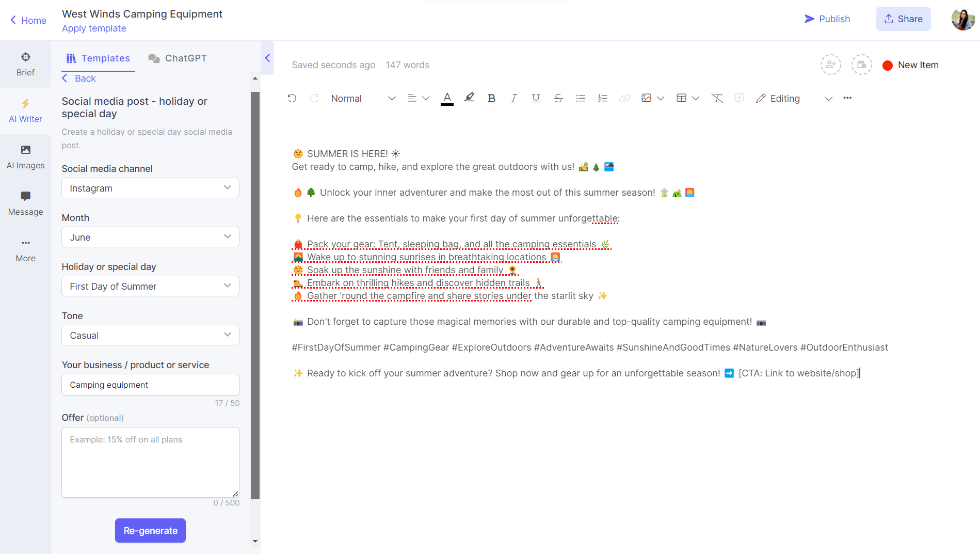Click the panel scrollbar up arrow
Viewport: 980px width, 554px height.
pyautogui.click(x=255, y=78)
